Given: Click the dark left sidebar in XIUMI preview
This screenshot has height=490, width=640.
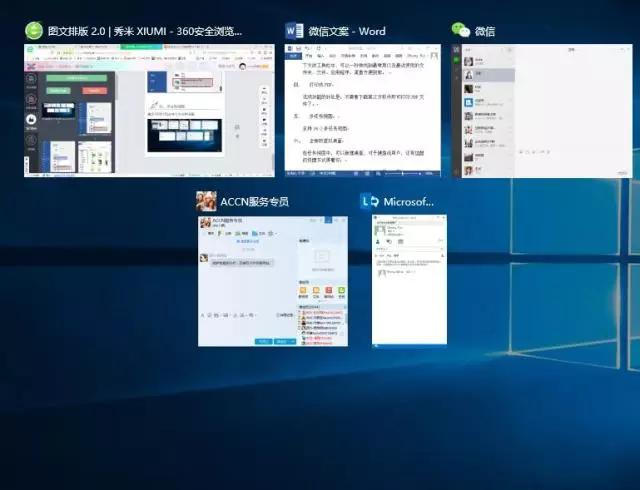Looking at the screenshot, I should (32, 120).
